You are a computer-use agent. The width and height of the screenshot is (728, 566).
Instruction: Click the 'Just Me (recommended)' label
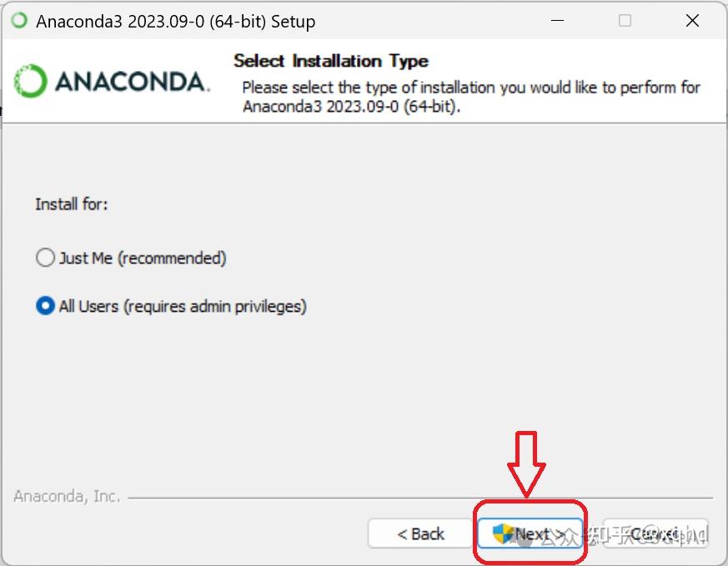click(x=143, y=258)
